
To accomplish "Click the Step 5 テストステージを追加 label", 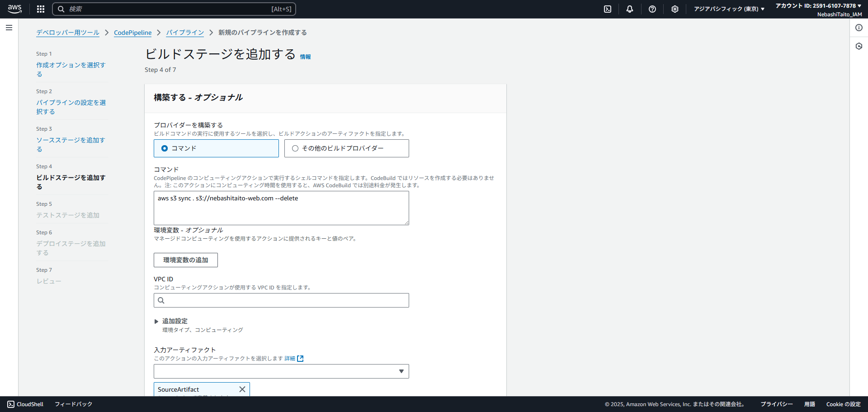I will (x=68, y=215).
